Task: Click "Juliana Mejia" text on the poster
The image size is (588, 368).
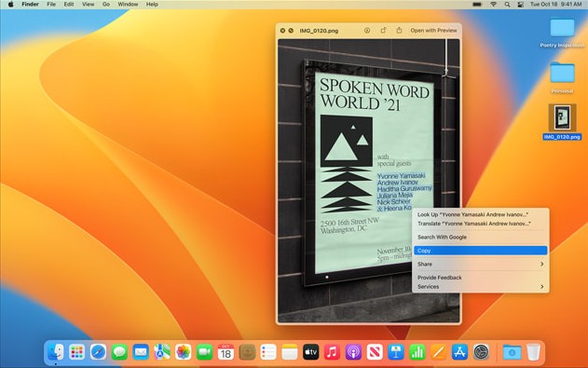Action: click(x=394, y=196)
